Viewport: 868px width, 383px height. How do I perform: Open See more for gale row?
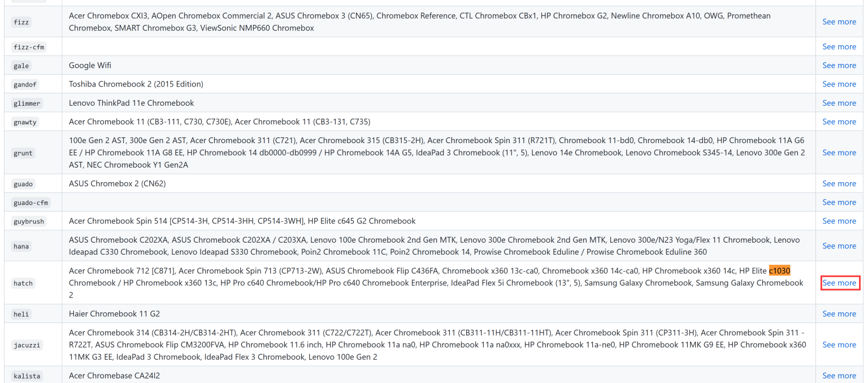pyautogui.click(x=839, y=65)
